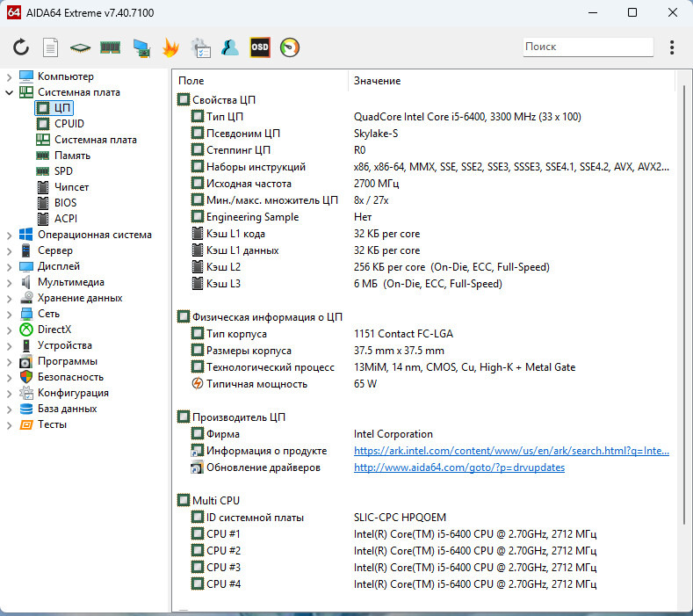
Task: Click the user contact toolbar icon
Action: tap(230, 47)
